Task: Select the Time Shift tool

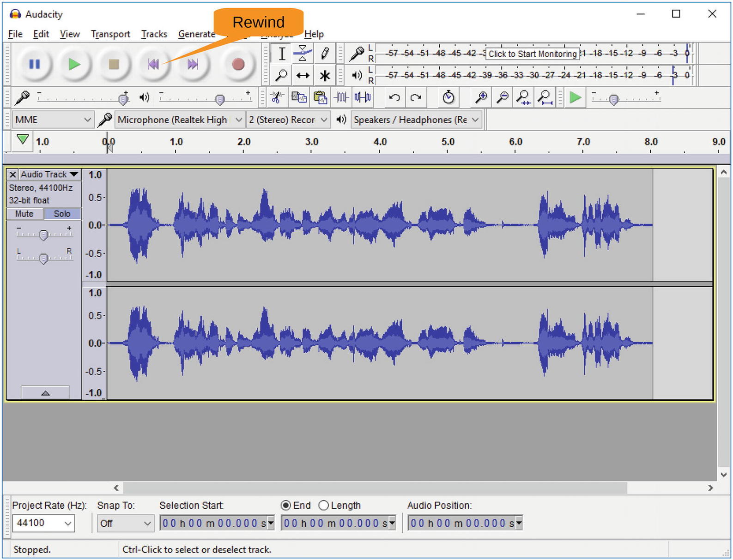Action: tap(303, 75)
